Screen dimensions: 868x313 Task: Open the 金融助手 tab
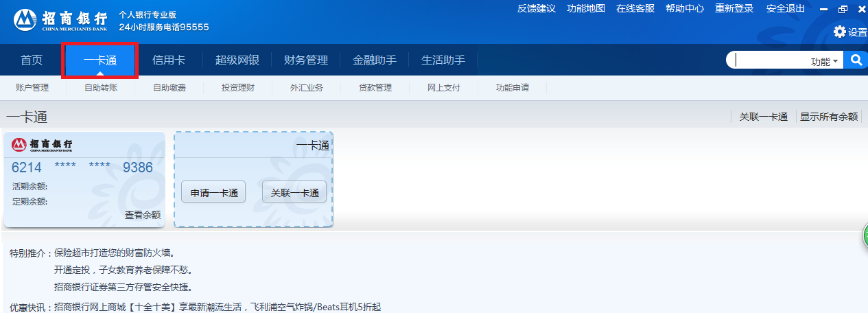(375, 60)
